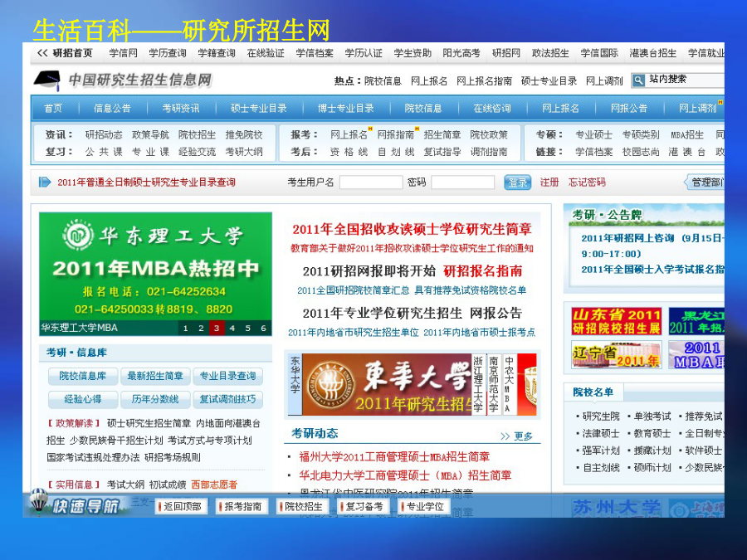Open 学历查询 in the top bar
The width and height of the screenshot is (747, 560).
(x=167, y=53)
